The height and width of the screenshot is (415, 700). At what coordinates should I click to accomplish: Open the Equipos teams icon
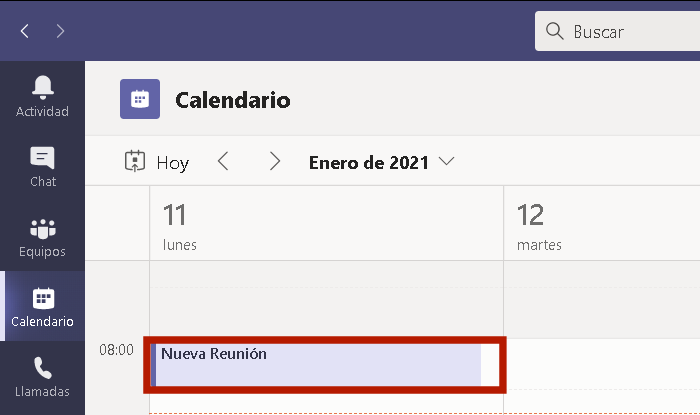(42, 228)
